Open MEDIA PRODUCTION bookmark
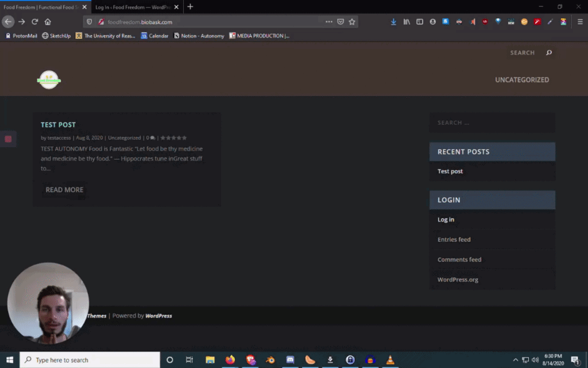Image resolution: width=588 pixels, height=368 pixels. click(260, 36)
